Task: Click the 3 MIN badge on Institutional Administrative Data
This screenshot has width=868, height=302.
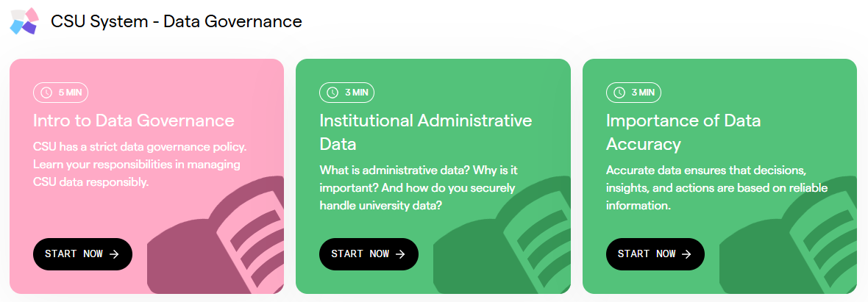Action: tap(348, 93)
